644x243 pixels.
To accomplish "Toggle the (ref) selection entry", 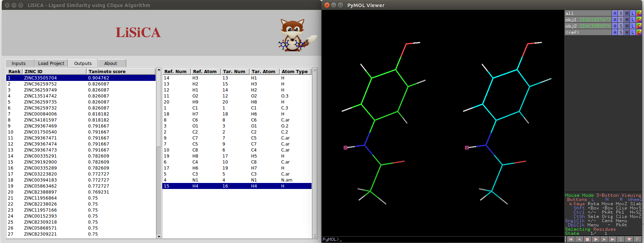I will pyautogui.click(x=588, y=32).
